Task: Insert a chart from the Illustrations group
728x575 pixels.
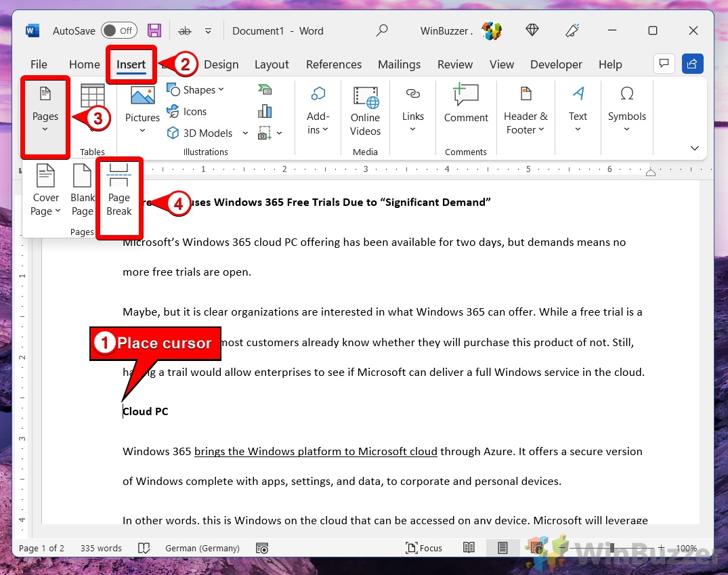Action: coord(265,110)
